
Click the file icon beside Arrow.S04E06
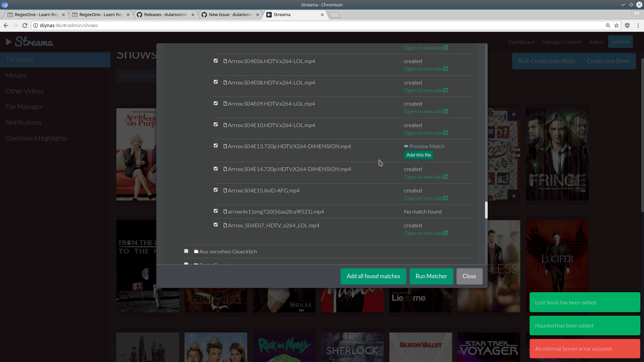(225, 61)
